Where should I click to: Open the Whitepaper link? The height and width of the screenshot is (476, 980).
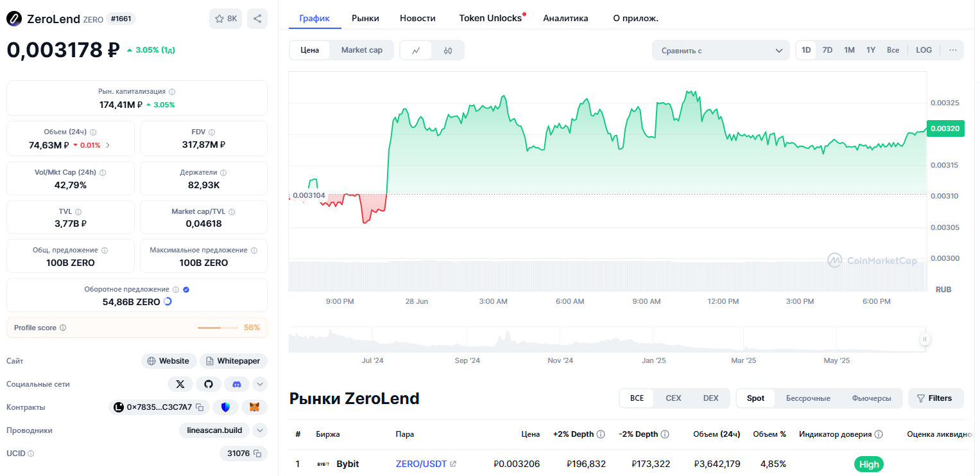coord(234,361)
